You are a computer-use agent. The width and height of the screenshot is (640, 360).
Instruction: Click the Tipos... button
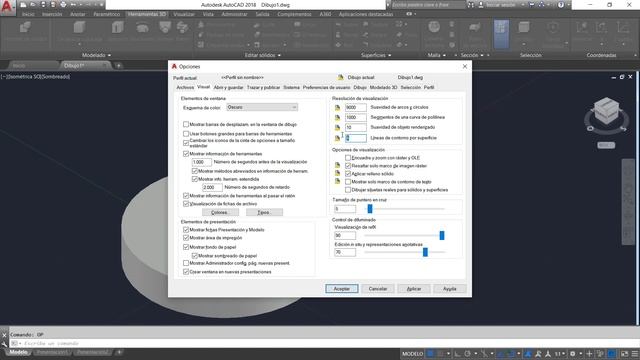pyautogui.click(x=264, y=212)
